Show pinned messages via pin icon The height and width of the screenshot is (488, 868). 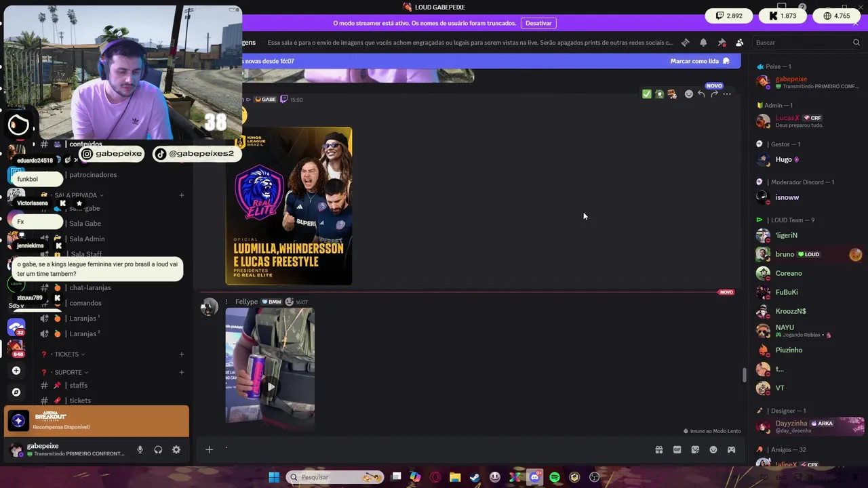point(722,42)
